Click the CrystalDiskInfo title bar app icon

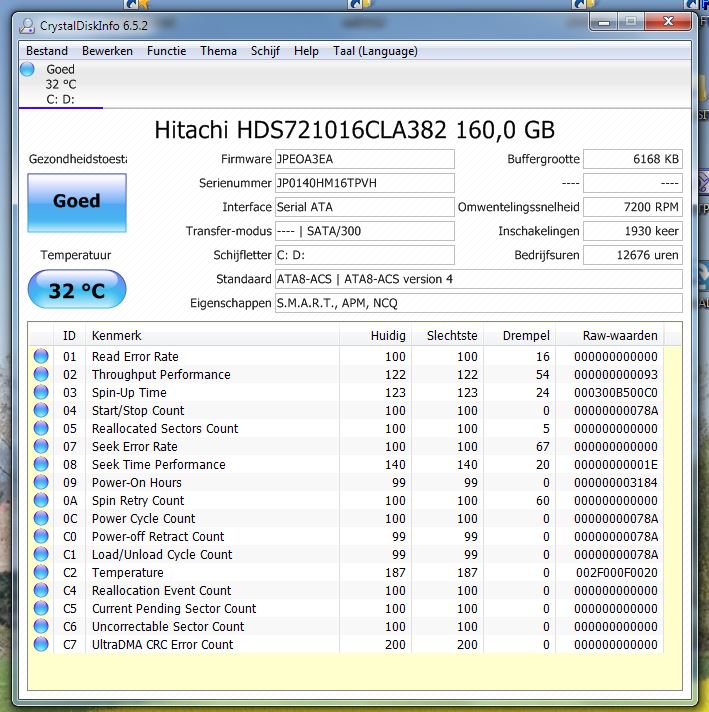[x=28, y=25]
